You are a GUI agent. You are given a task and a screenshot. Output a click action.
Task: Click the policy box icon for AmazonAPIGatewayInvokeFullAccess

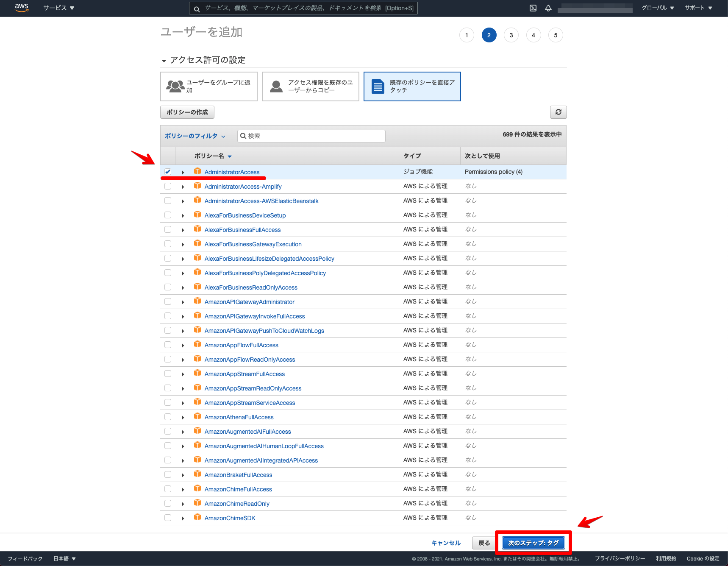197,315
